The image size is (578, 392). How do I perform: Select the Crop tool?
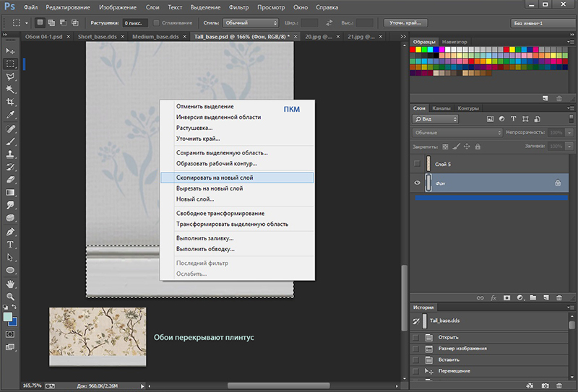[11, 102]
